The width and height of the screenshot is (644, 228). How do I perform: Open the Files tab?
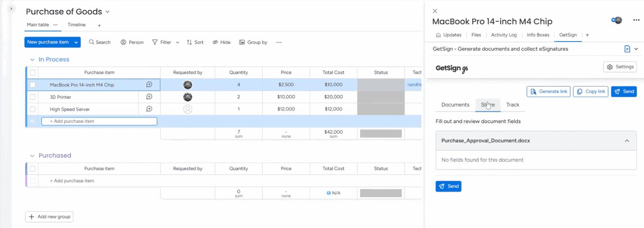(x=476, y=35)
